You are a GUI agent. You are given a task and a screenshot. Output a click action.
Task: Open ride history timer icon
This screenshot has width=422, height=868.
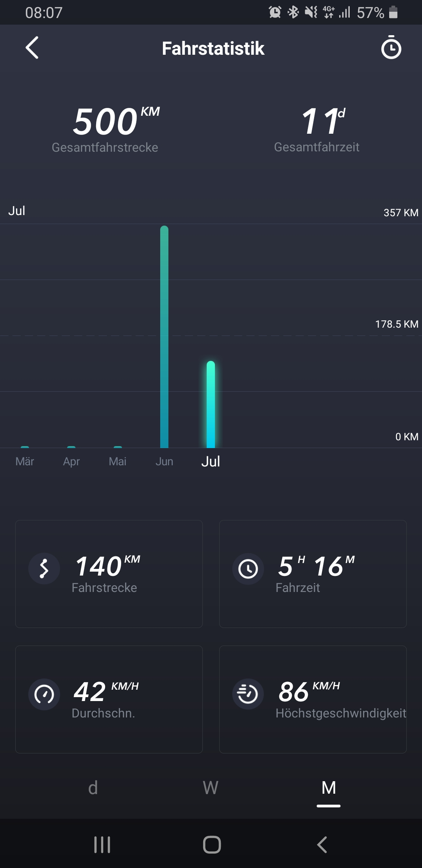tap(391, 48)
